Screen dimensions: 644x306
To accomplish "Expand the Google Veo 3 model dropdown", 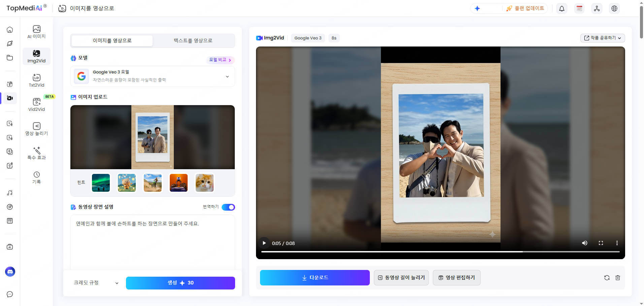I will click(227, 76).
